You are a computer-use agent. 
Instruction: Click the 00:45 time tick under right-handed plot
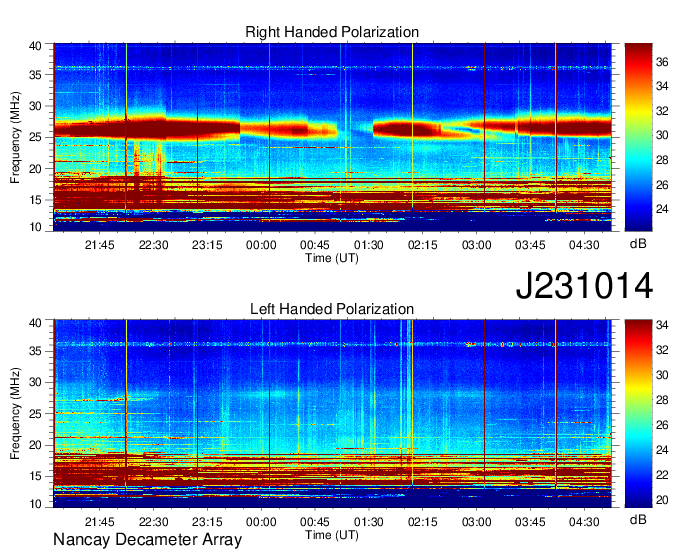[315, 245]
